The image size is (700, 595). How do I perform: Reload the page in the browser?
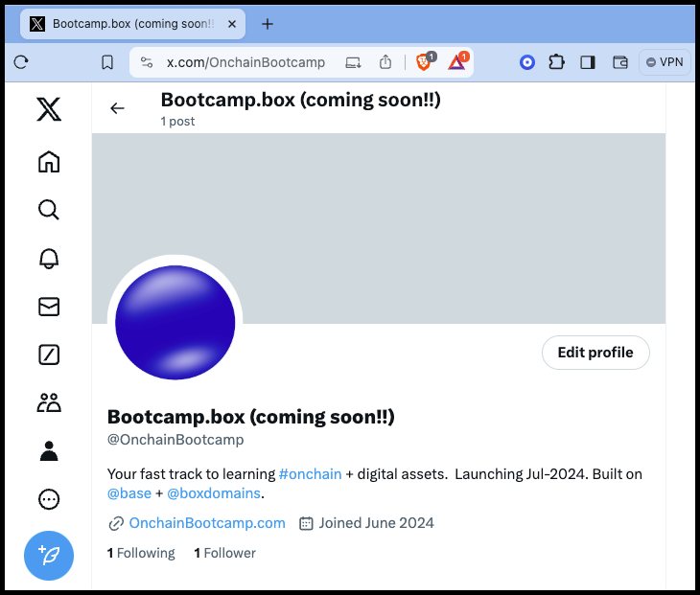(21, 62)
